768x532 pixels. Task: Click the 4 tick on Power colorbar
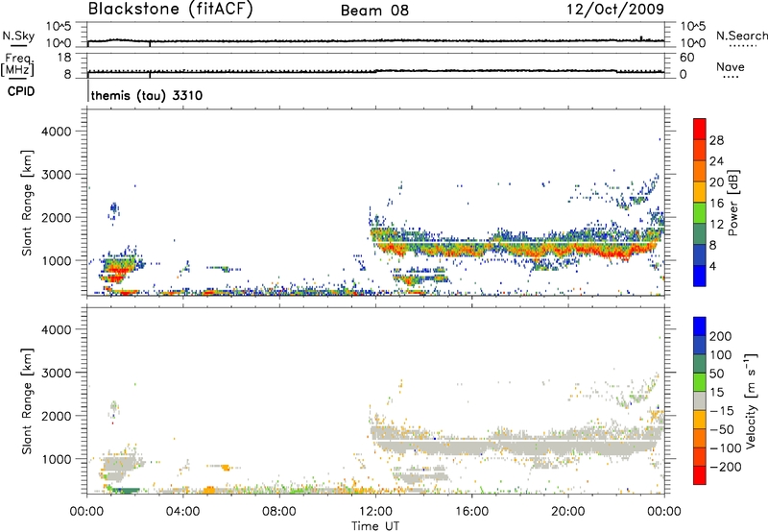click(x=713, y=266)
